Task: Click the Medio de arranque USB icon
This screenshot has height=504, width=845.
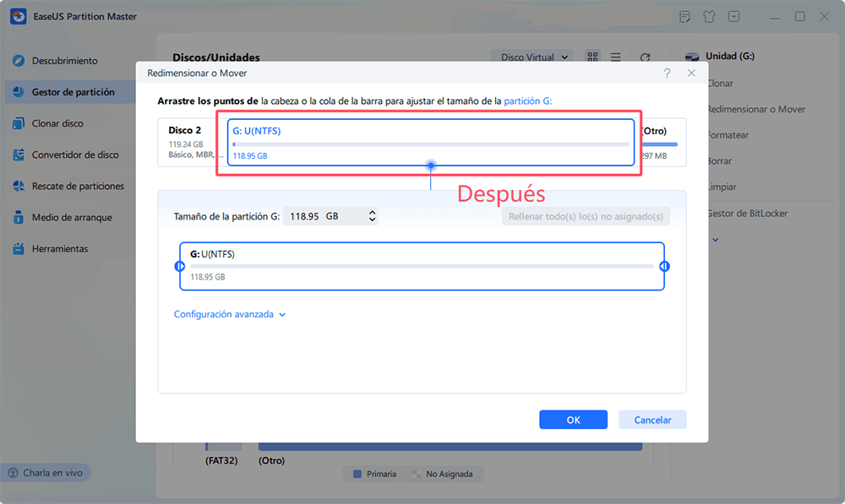Action: [19, 217]
